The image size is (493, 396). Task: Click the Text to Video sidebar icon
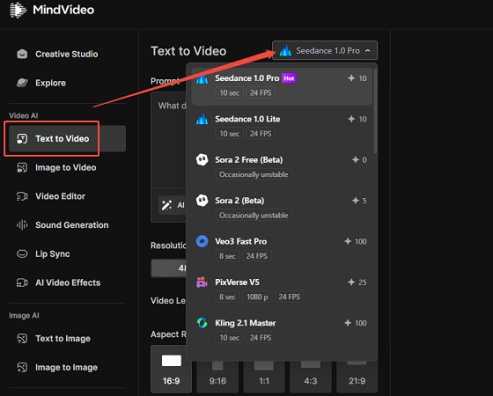[x=22, y=139]
